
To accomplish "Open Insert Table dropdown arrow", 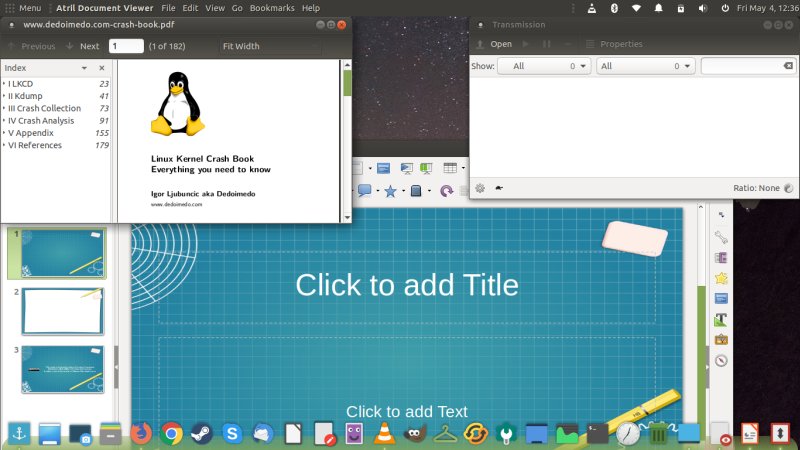I will (463, 168).
